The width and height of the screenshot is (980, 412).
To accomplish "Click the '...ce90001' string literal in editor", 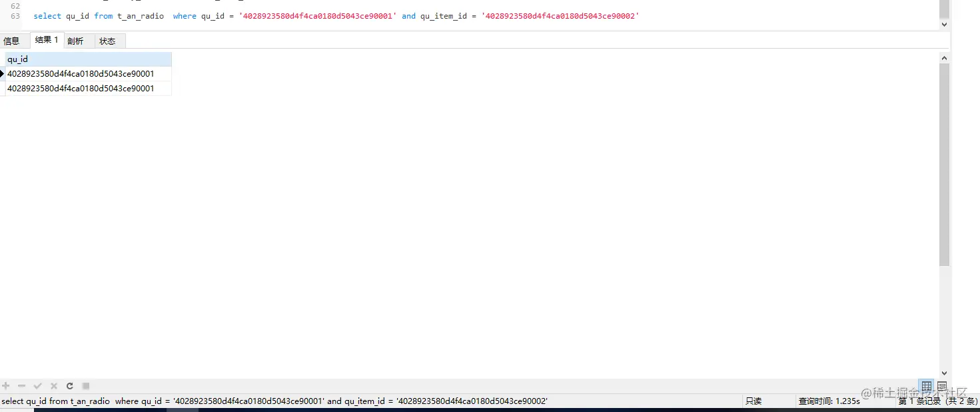I will click(x=318, y=16).
